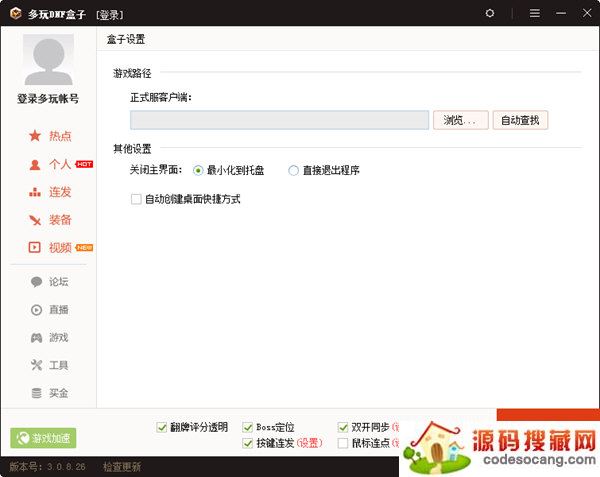Click the 正式服客户端 path input field
The width and height of the screenshot is (600, 477).
(x=279, y=120)
